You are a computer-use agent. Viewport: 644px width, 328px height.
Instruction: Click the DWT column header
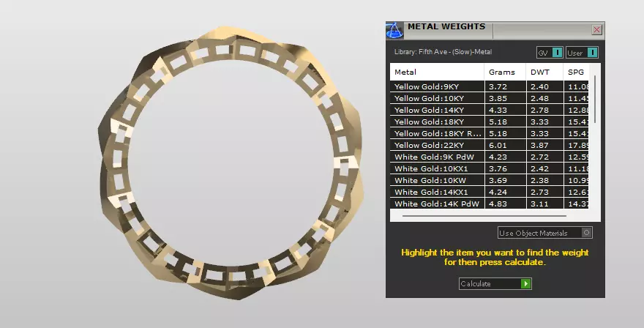point(544,72)
